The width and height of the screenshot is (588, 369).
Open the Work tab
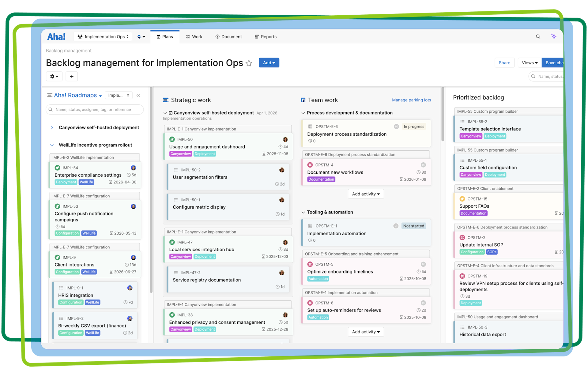(x=194, y=37)
